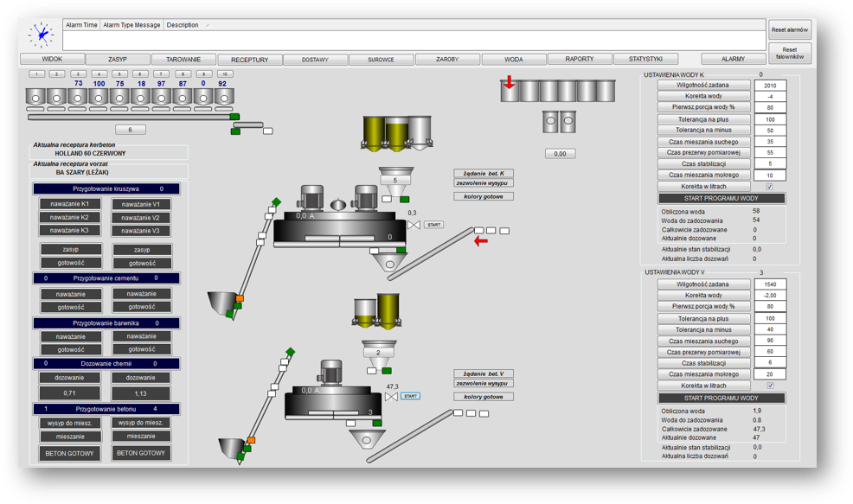Click the Description column header
Screen dimensions: 853x504
(x=183, y=25)
